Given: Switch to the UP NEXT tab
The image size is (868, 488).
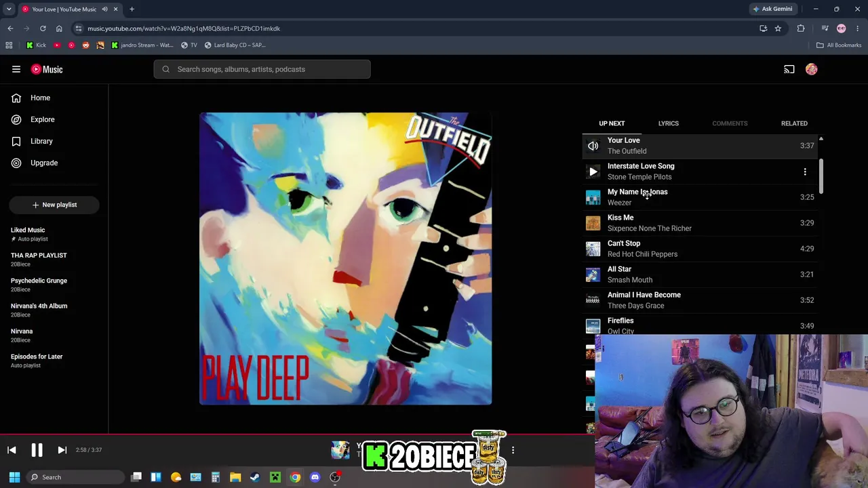Looking at the screenshot, I should coord(612,123).
